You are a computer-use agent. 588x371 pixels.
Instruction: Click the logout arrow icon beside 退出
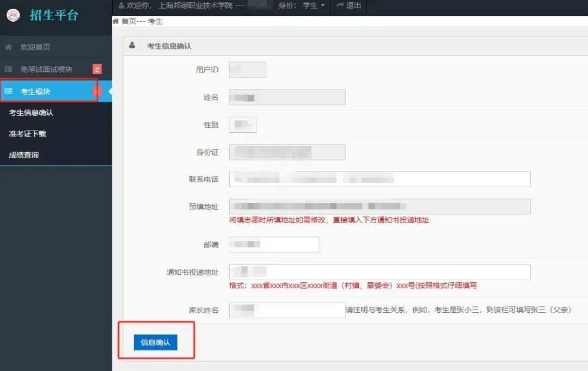340,5
